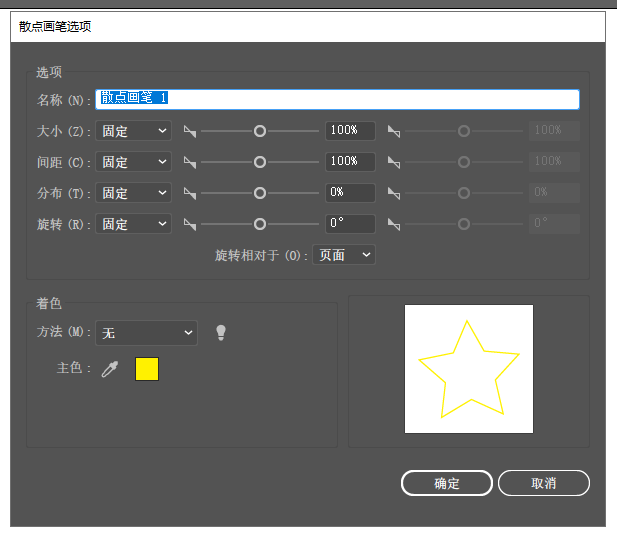
Task: Confirm with the 确定 button
Action: click(x=447, y=483)
